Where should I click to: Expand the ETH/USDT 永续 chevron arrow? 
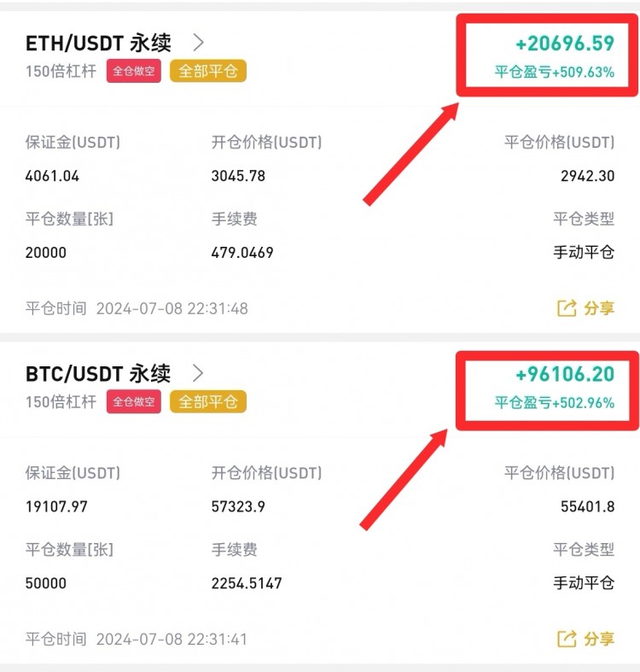coord(198,42)
